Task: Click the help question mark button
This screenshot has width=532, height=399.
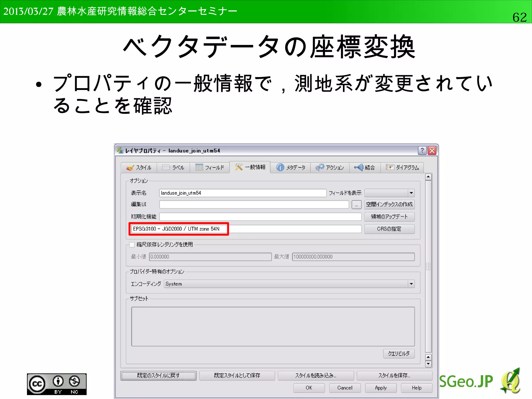Action: [422, 151]
